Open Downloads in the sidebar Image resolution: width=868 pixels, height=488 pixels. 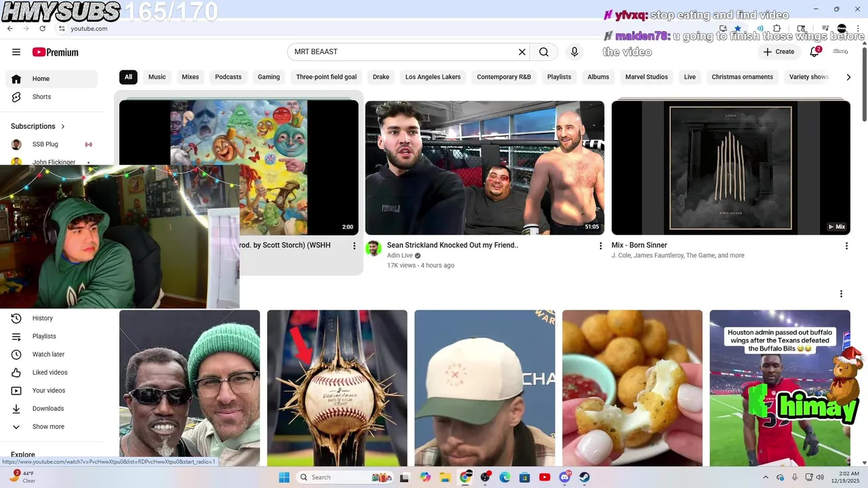pyautogui.click(x=52, y=409)
